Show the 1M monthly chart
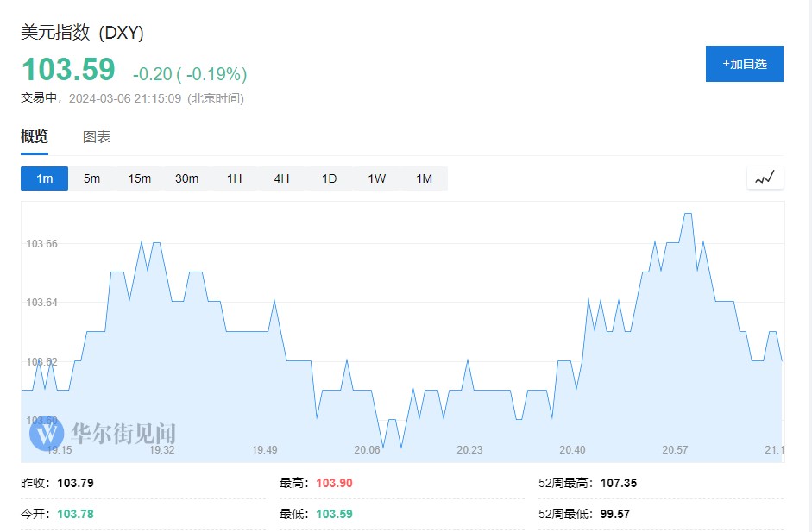This screenshot has width=812, height=532. click(424, 178)
